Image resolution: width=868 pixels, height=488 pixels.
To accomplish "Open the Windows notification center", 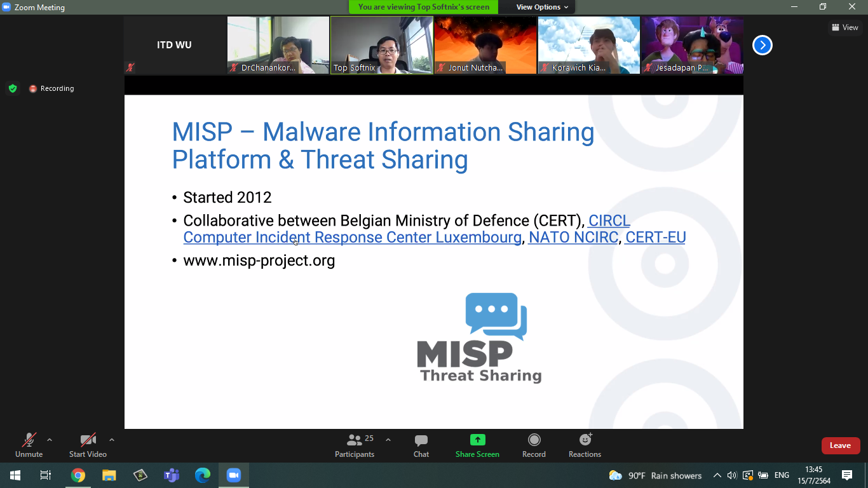I will [847, 475].
